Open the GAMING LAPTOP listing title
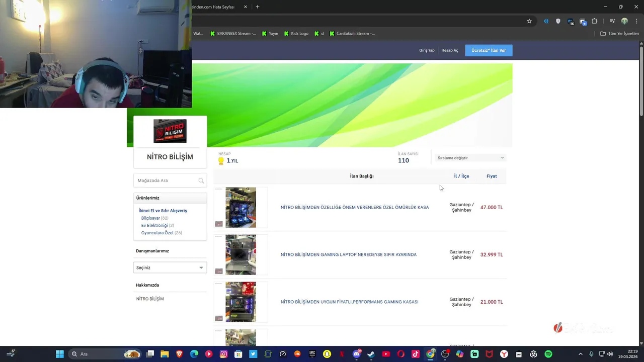Screen dimensions: 644x362 click(349, 254)
